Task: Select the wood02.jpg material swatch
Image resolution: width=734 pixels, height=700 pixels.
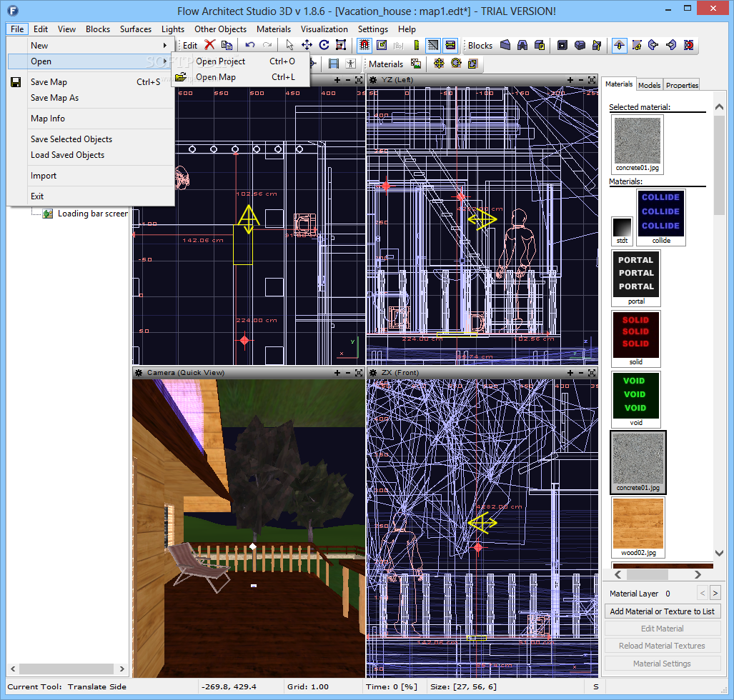Action: 638,527
